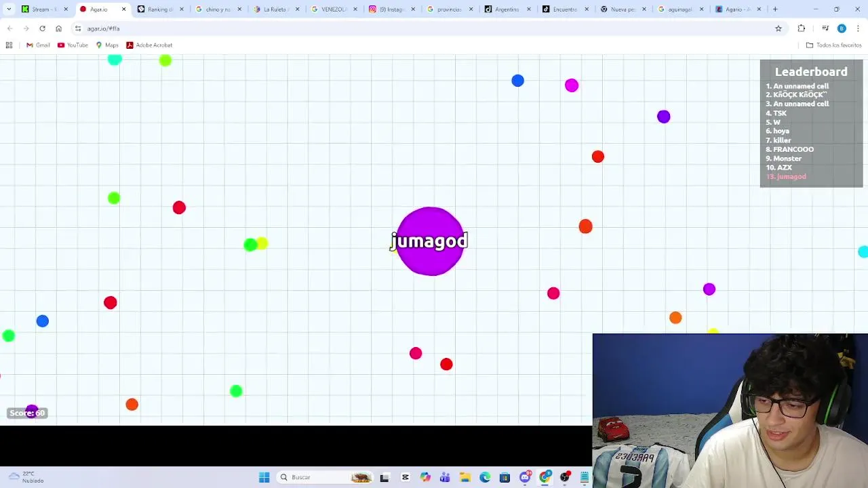Click the purple pellet below leaderboard's left
Screen dimensions: 868x488
[663, 117]
